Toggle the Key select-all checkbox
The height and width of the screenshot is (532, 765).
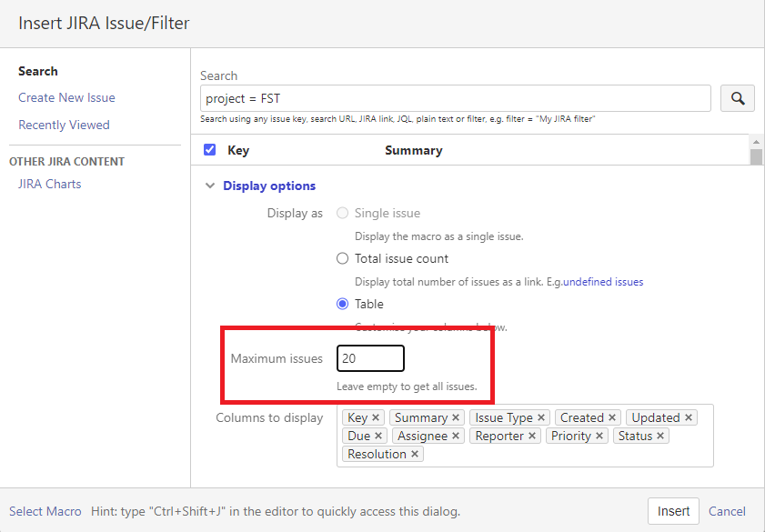209,149
